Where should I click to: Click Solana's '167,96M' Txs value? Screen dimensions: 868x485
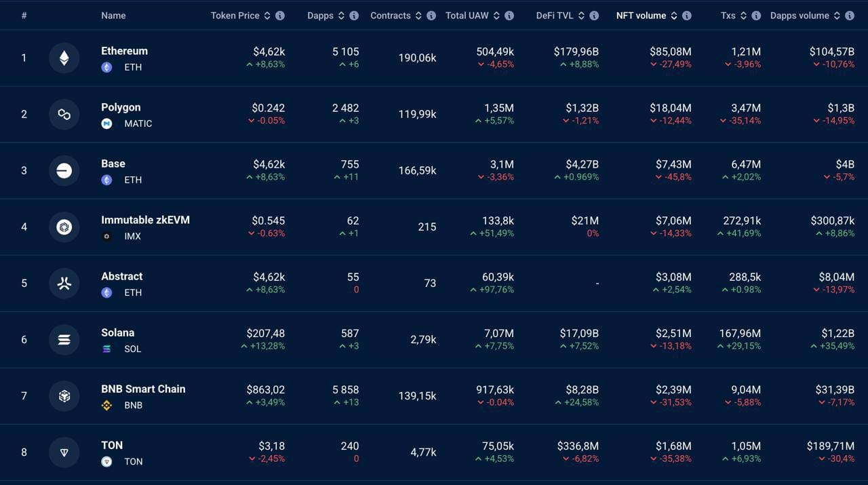pyautogui.click(x=741, y=333)
